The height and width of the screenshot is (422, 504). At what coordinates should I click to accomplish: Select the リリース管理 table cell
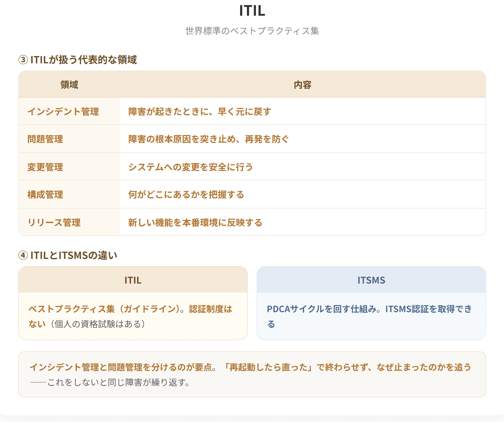pos(69,222)
